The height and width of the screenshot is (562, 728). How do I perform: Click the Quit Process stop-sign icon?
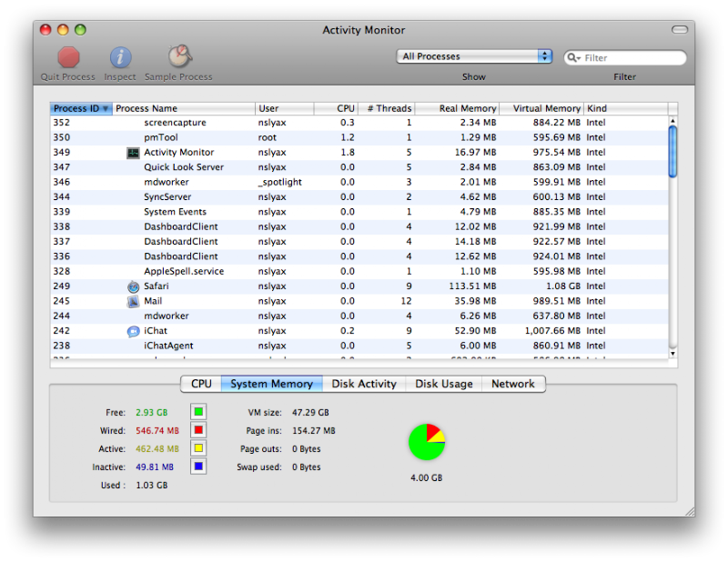click(68, 57)
